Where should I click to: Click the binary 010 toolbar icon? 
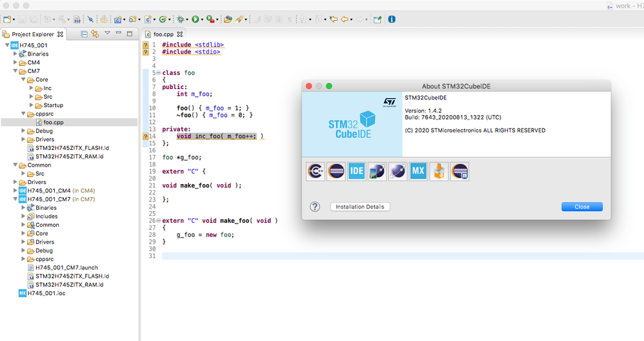coord(77,19)
